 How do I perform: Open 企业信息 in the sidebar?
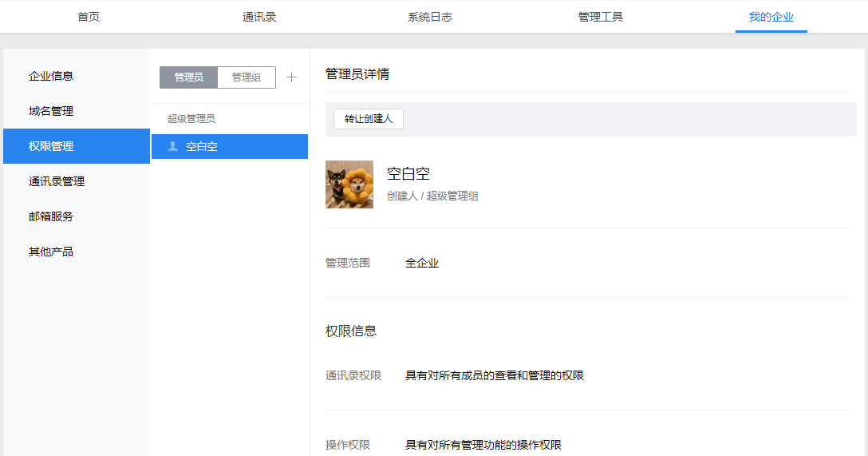[51, 76]
